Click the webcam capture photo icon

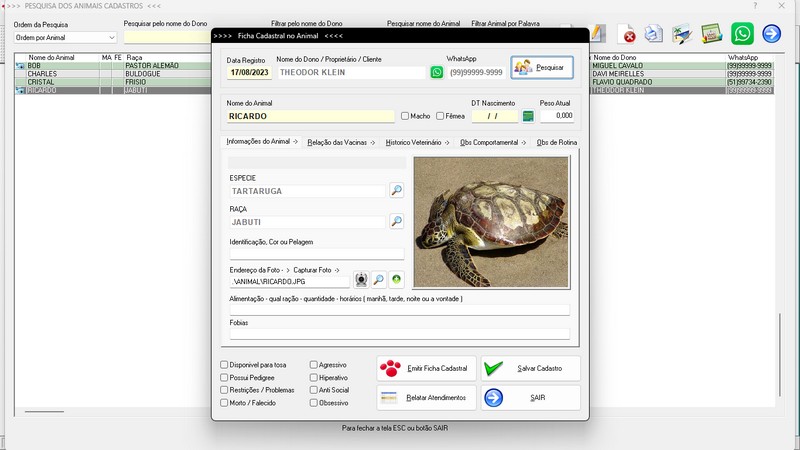pos(361,280)
